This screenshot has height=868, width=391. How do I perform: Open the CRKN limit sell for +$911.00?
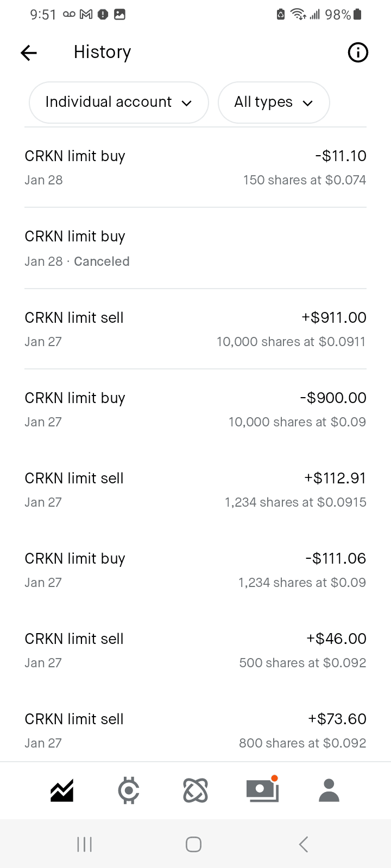[x=195, y=329]
